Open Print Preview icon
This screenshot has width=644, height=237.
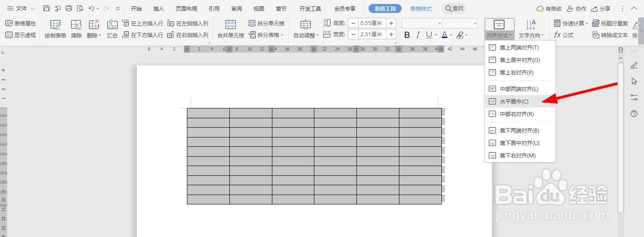click(80, 8)
